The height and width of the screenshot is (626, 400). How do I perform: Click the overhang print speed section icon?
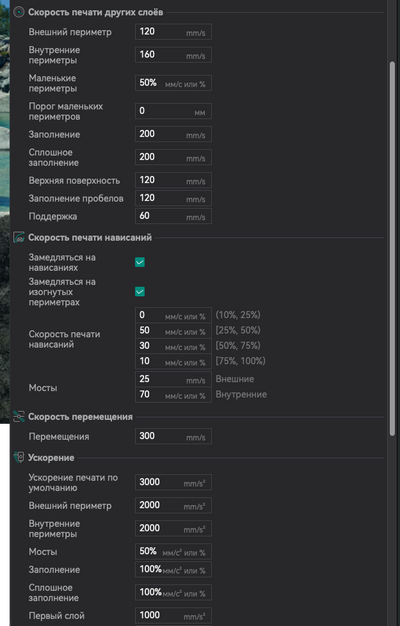pos(19,238)
